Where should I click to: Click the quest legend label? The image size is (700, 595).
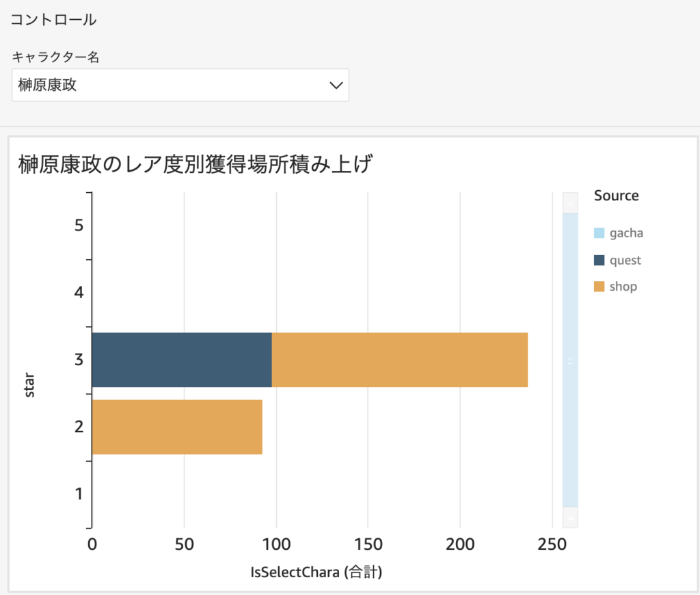(x=625, y=261)
